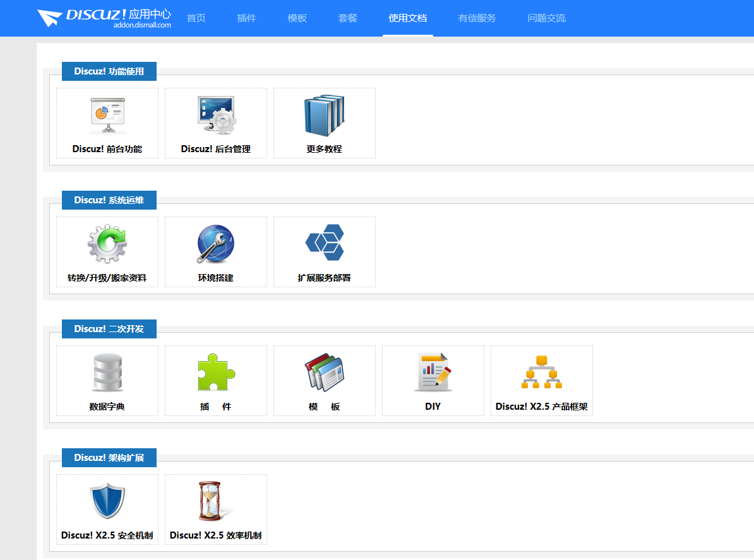Click the Discuz! 架构扩展 section header

(x=109, y=458)
